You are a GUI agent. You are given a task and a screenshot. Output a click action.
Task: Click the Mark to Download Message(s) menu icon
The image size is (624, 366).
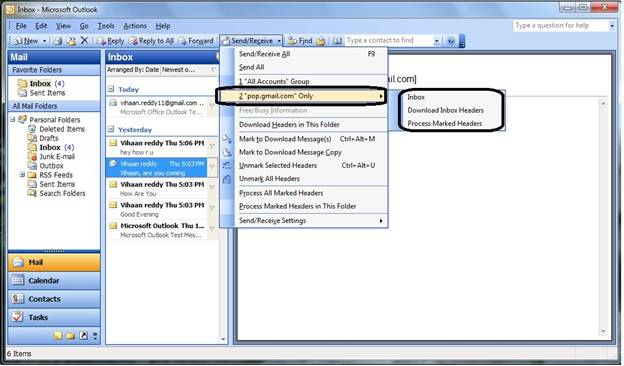(x=227, y=139)
